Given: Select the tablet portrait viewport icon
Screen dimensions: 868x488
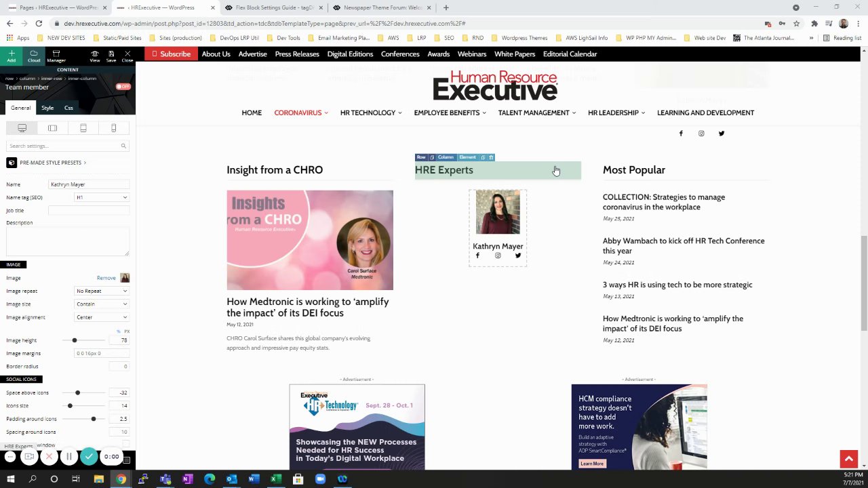Looking at the screenshot, I should (x=83, y=128).
